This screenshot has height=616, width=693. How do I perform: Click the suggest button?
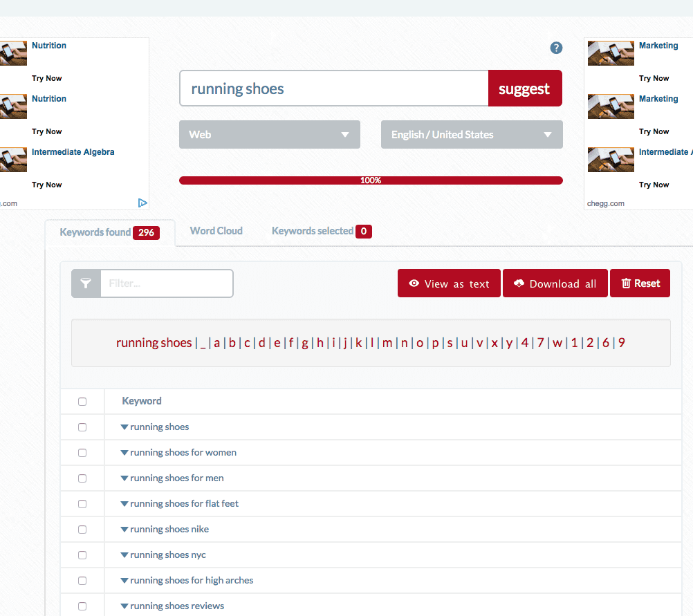[x=525, y=88]
